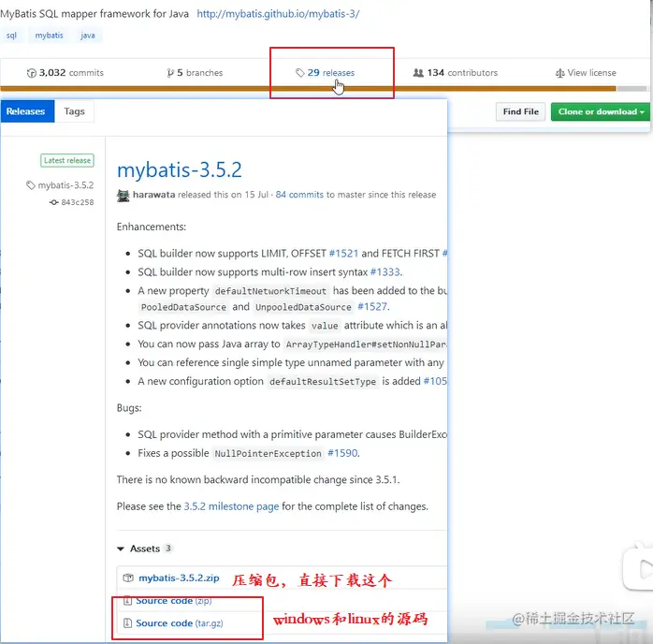This screenshot has width=653, height=644.
Task: Click harawata's avatar image
Action: (x=123, y=195)
